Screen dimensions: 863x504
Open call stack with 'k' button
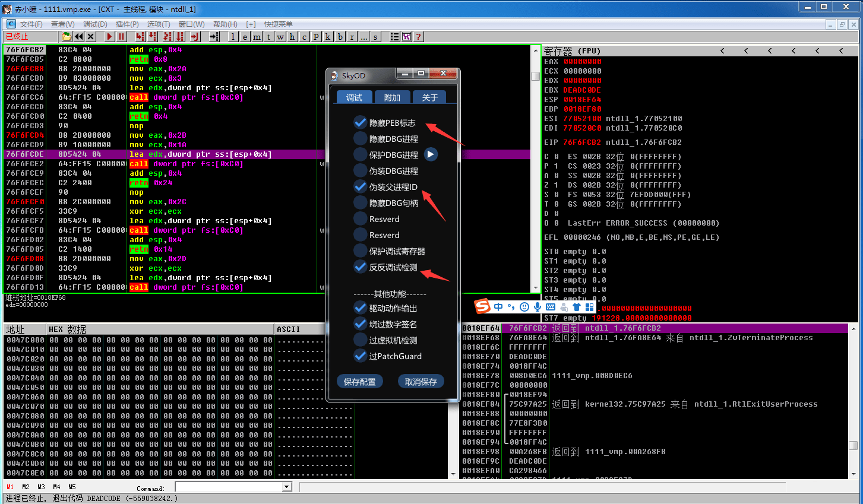coord(328,37)
